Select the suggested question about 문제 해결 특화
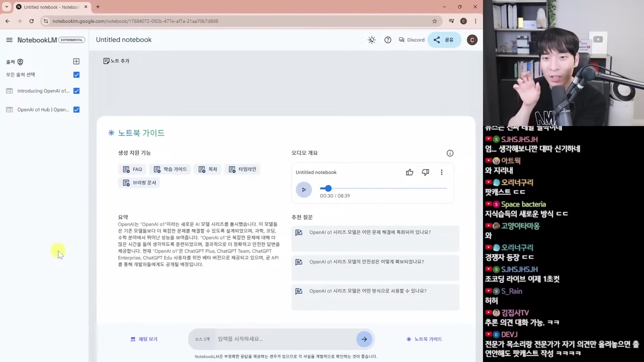 coord(375,238)
